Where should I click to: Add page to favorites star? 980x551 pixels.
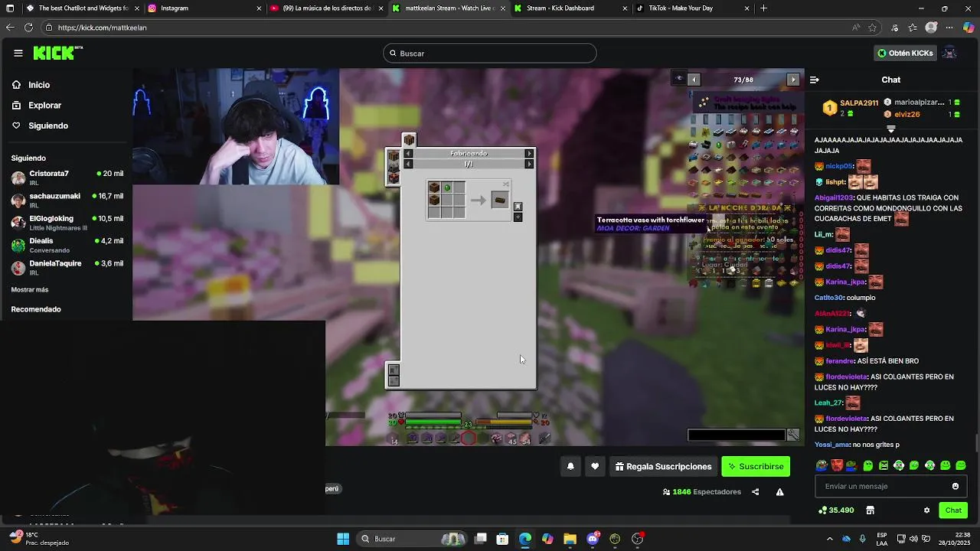pos(873,28)
